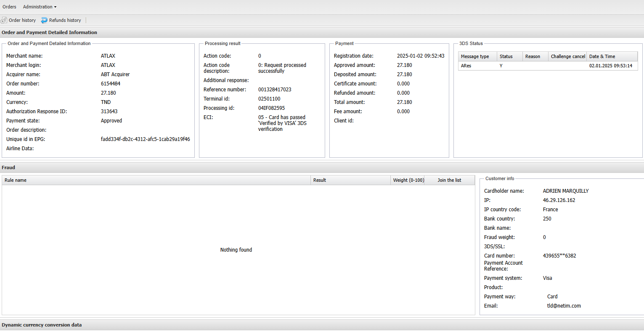
Task: Click the Join the list column header
Action: (449, 180)
